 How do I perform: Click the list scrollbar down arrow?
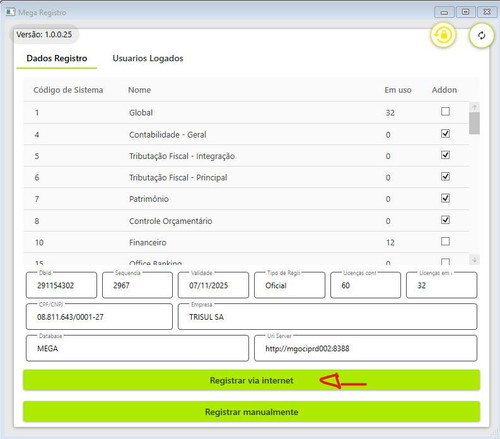[474, 259]
